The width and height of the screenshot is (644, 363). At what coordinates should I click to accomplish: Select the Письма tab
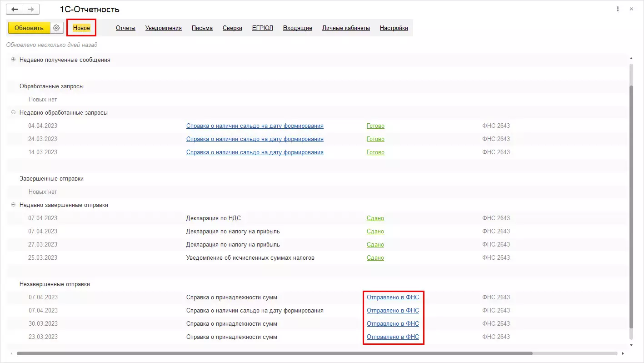tap(202, 28)
